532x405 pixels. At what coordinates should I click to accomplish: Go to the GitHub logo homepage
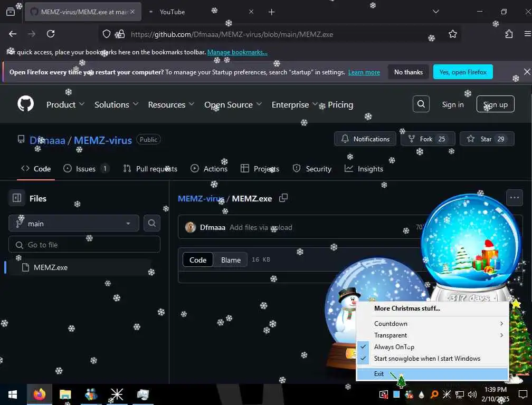click(25, 104)
